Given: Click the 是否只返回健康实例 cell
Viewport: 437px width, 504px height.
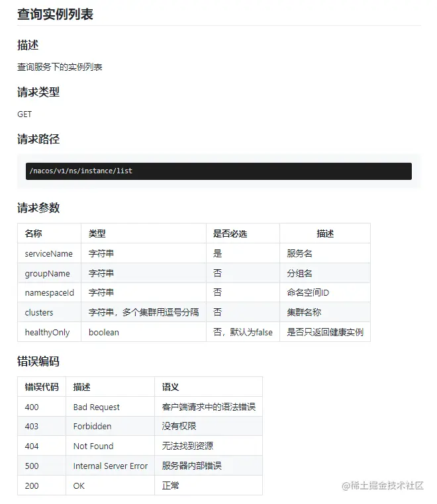Looking at the screenshot, I should [x=325, y=332].
